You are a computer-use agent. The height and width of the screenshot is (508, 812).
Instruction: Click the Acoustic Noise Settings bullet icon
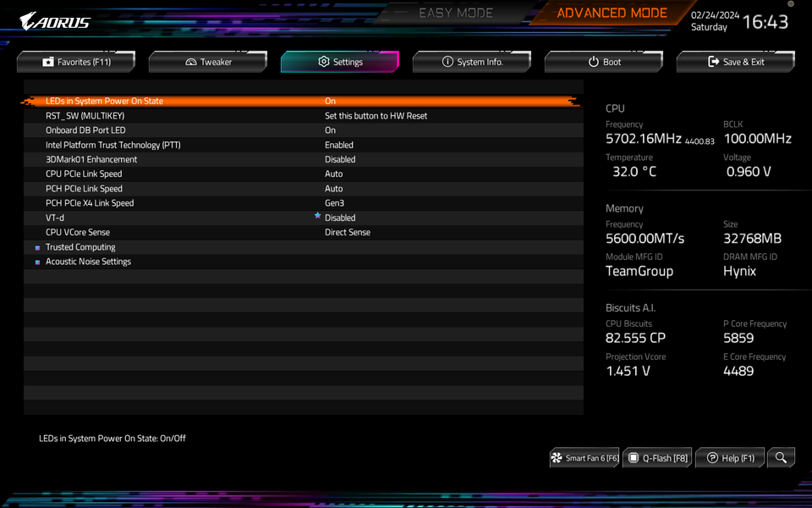(x=37, y=262)
